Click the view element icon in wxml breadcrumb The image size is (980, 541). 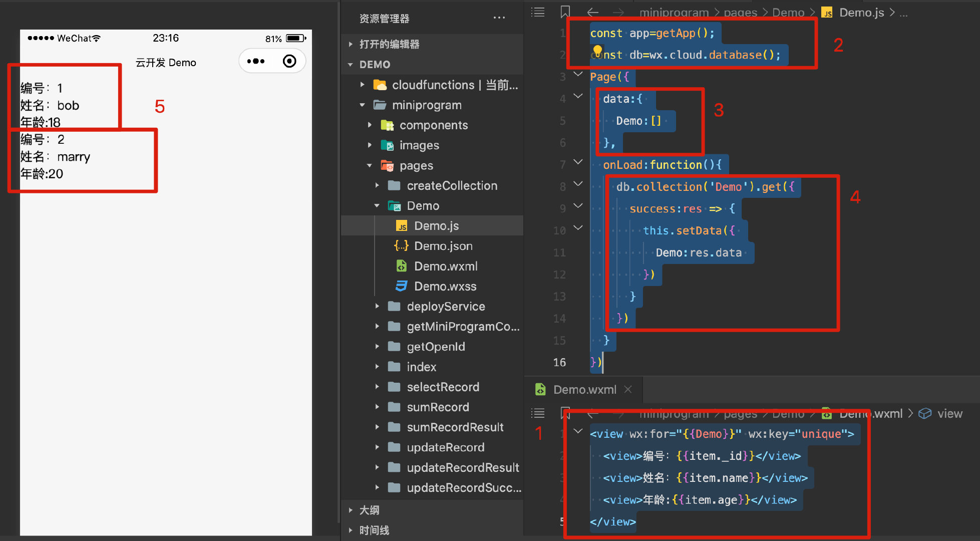(x=925, y=413)
